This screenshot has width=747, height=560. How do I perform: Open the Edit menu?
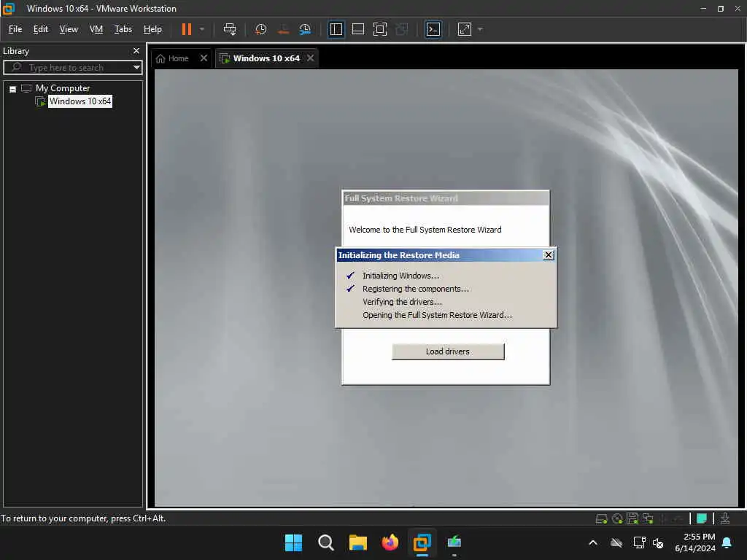tap(41, 29)
